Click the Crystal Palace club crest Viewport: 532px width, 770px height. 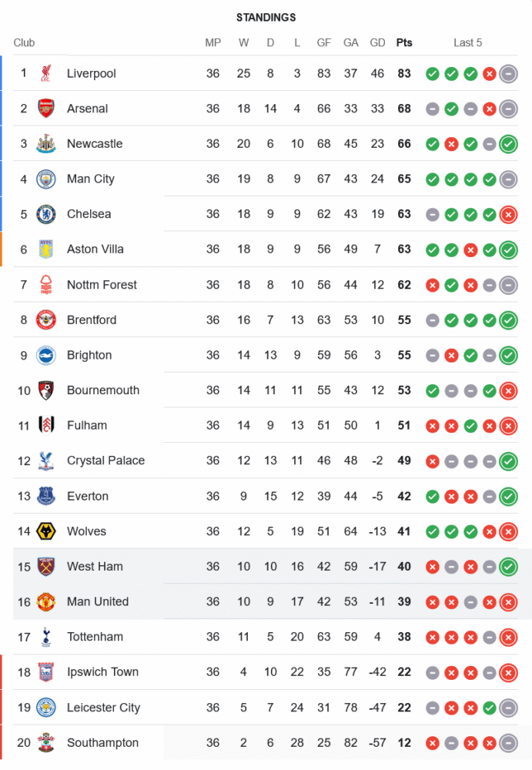tap(46, 460)
